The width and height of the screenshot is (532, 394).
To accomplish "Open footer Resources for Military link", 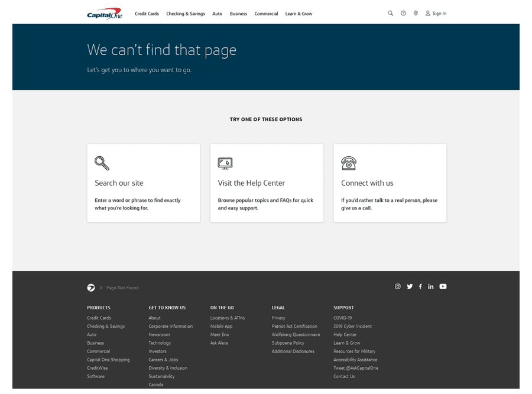I will (355, 351).
